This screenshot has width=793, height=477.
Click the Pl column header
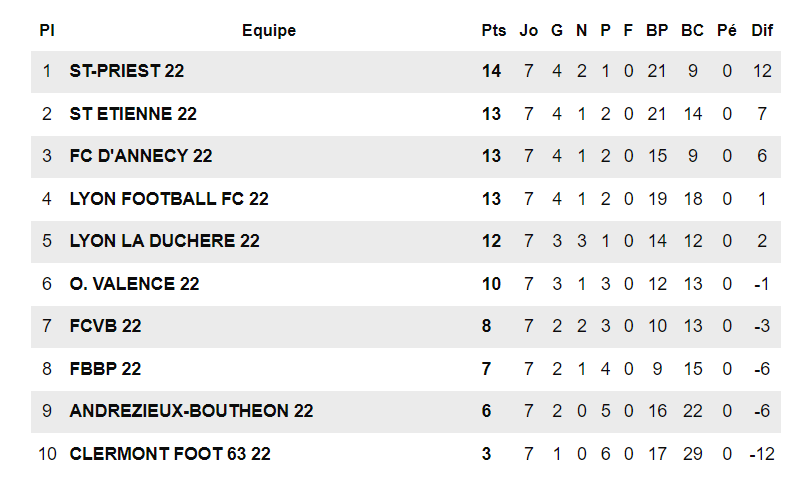tap(46, 31)
